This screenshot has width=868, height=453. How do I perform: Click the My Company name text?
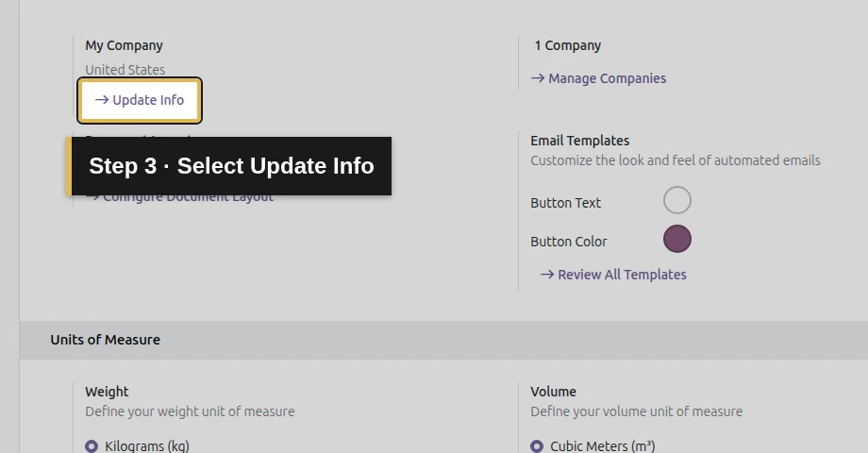pos(124,46)
